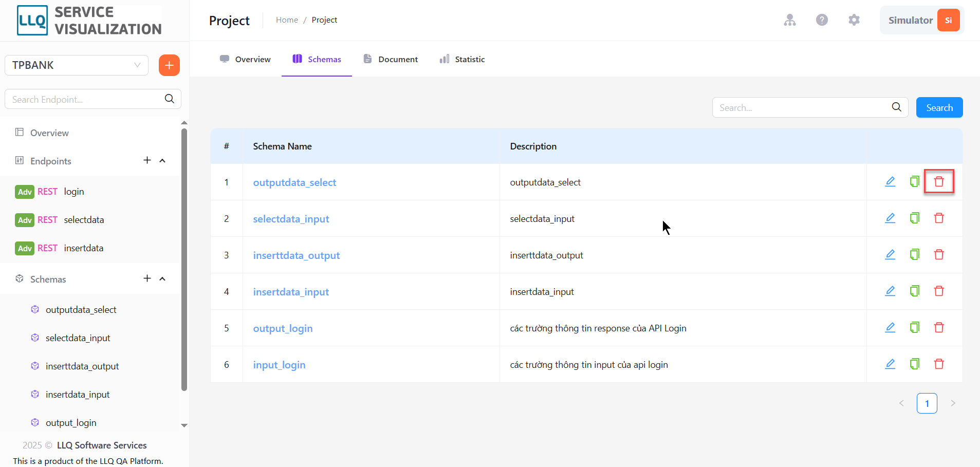Click the orange add project button

pos(169,65)
